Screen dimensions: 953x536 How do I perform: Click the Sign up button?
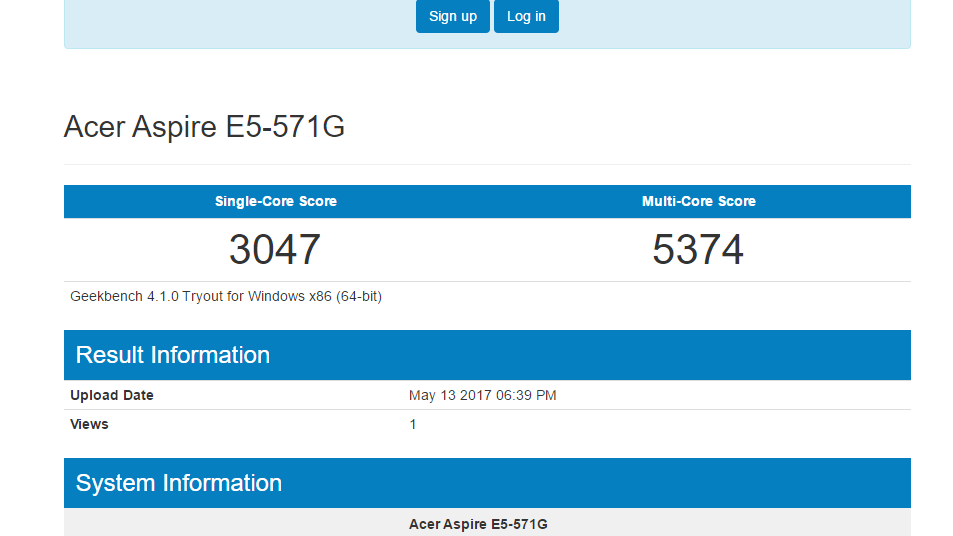(453, 16)
